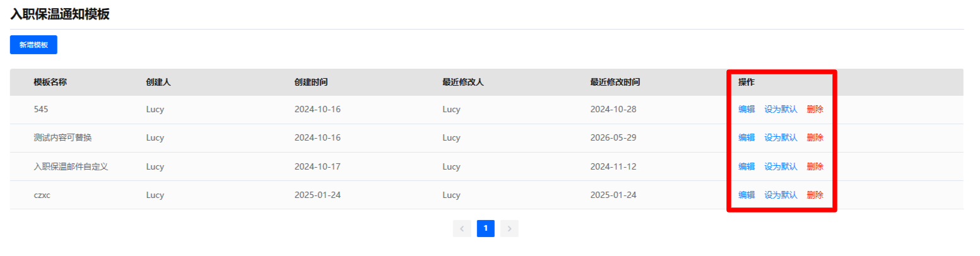980x256 pixels.
Task: Edit the 入职保温邮件自定义 template
Action: (x=747, y=166)
